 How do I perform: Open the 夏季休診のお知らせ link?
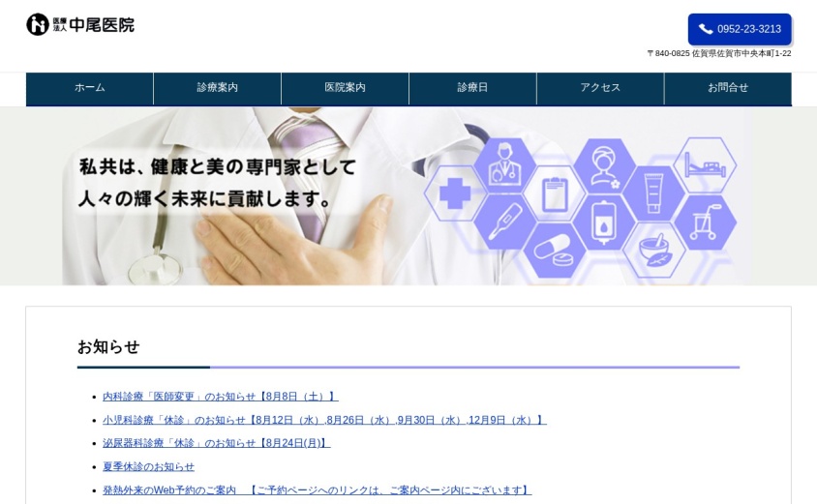pyautogui.click(x=148, y=467)
